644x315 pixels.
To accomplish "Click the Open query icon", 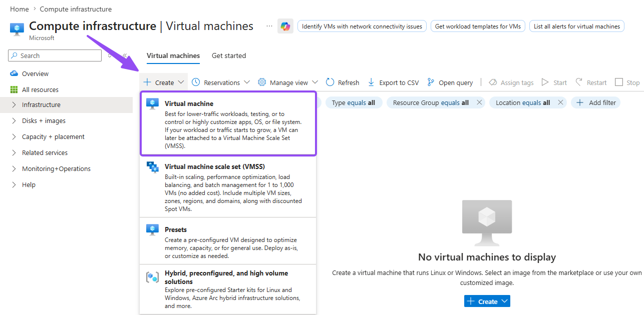I will pyautogui.click(x=431, y=82).
